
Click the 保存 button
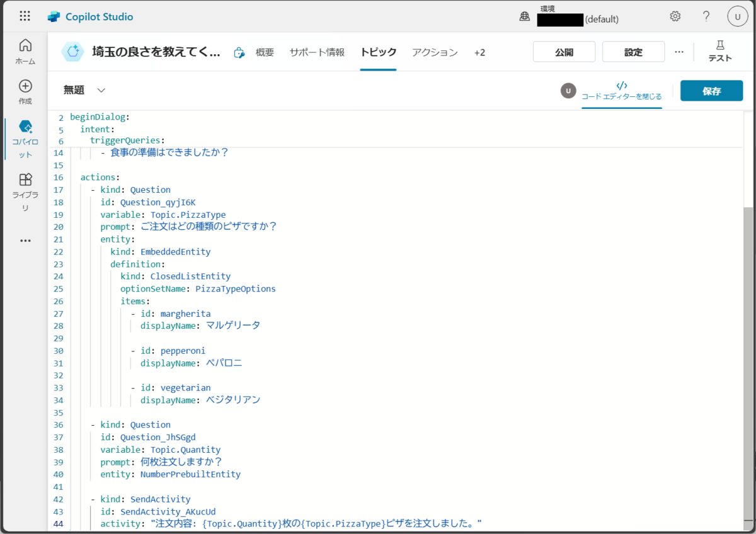[x=711, y=91]
